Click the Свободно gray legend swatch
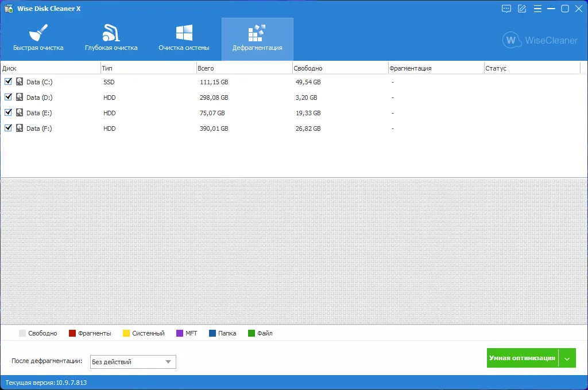588x390 pixels. click(22, 333)
